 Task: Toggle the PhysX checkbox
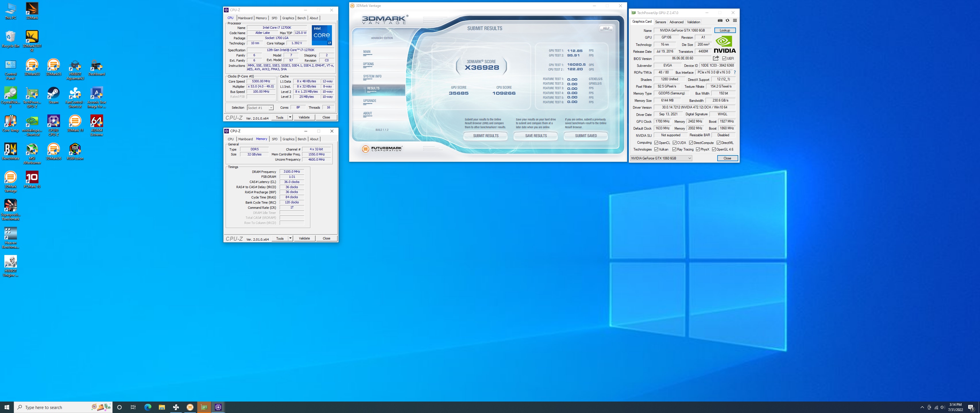(x=698, y=149)
